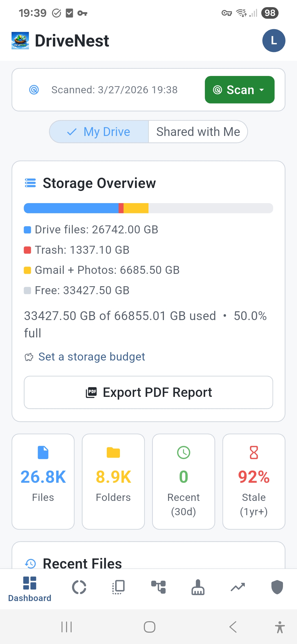
Task: Open the trends line chart icon
Action: tap(238, 587)
